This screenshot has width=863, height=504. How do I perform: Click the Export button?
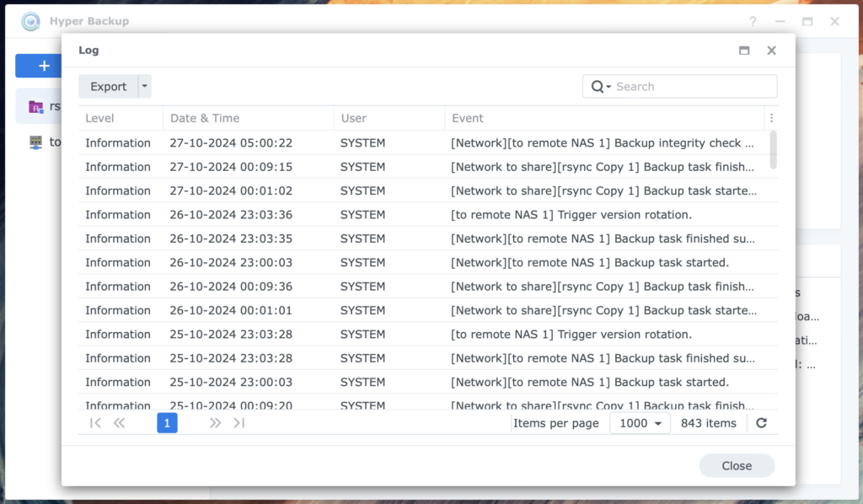pos(108,86)
